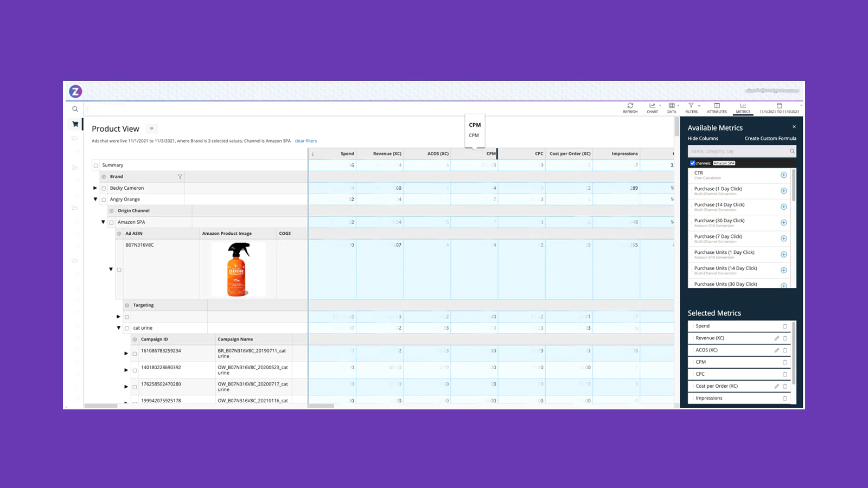
Task: Uncheck the channels Amazon SPA checkbox
Action: pos(692,163)
